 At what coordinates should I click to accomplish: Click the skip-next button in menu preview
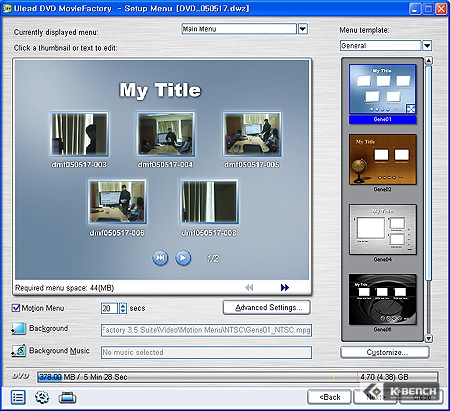(160, 258)
